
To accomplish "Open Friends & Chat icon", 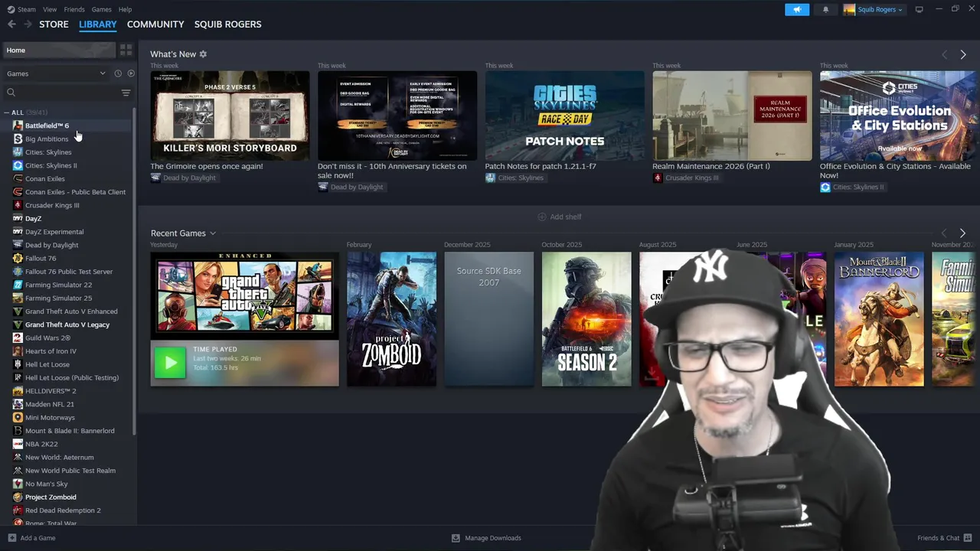I will click(968, 538).
